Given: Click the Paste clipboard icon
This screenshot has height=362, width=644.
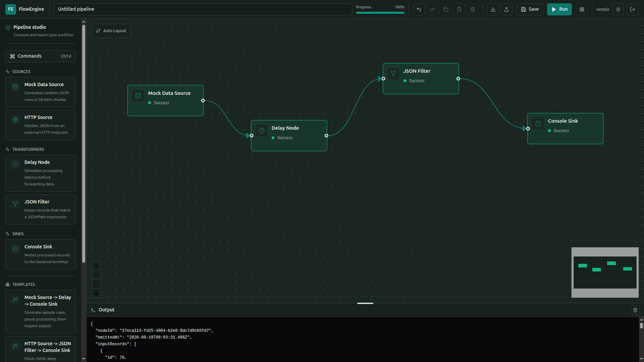Looking at the screenshot, I should (x=459, y=9).
